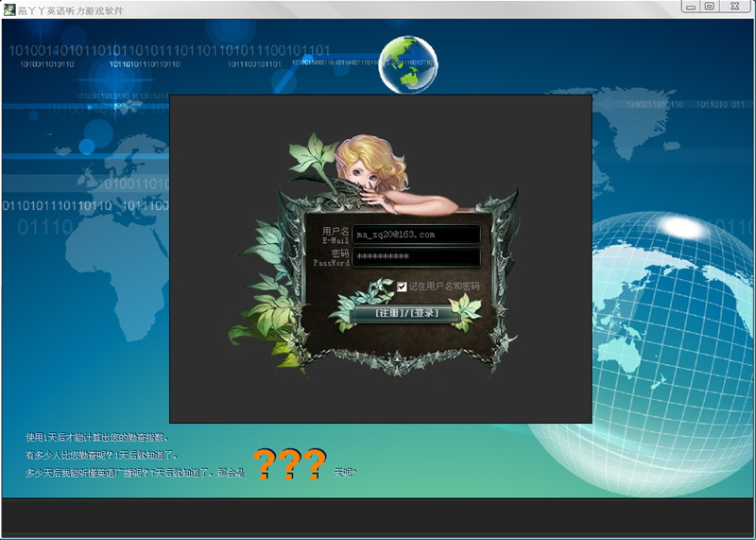
Task: Focus the 用户名 E-Mail input field
Action: click(x=416, y=235)
